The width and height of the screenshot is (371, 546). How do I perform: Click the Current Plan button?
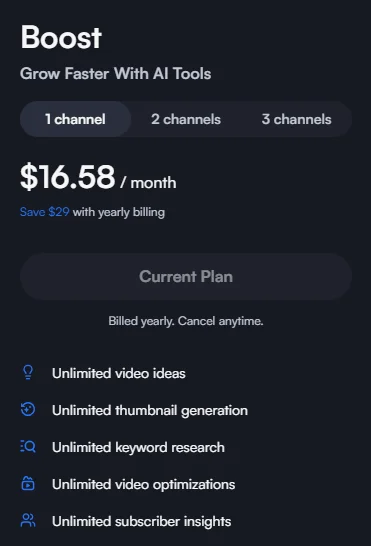(186, 276)
